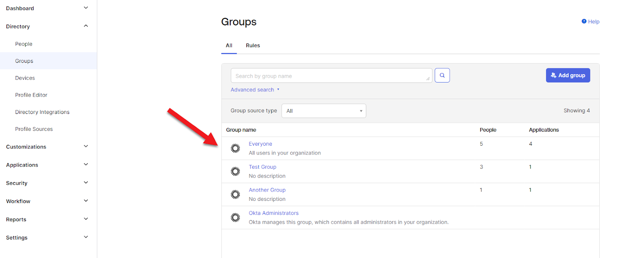
Task: Open the Group source type dropdown
Action: (x=324, y=111)
